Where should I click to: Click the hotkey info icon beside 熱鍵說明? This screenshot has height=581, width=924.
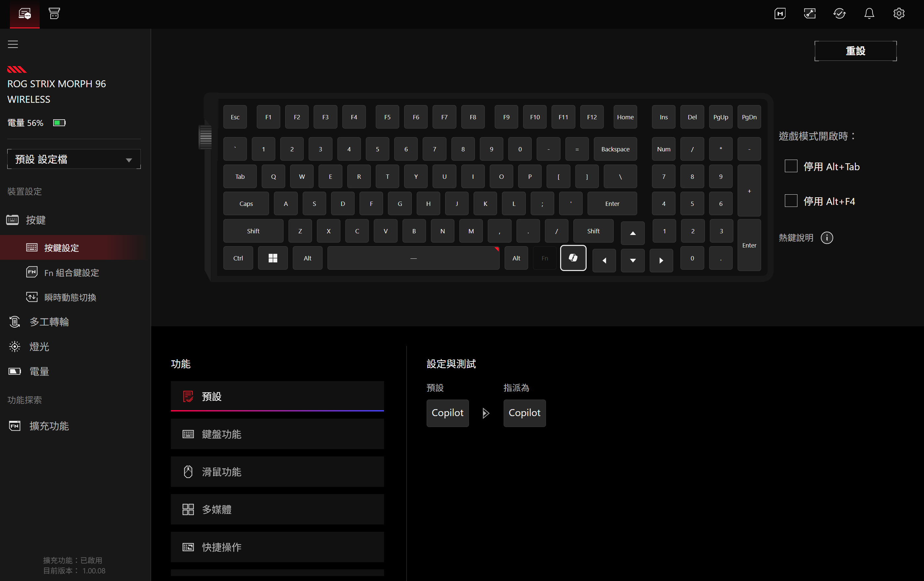[827, 238]
